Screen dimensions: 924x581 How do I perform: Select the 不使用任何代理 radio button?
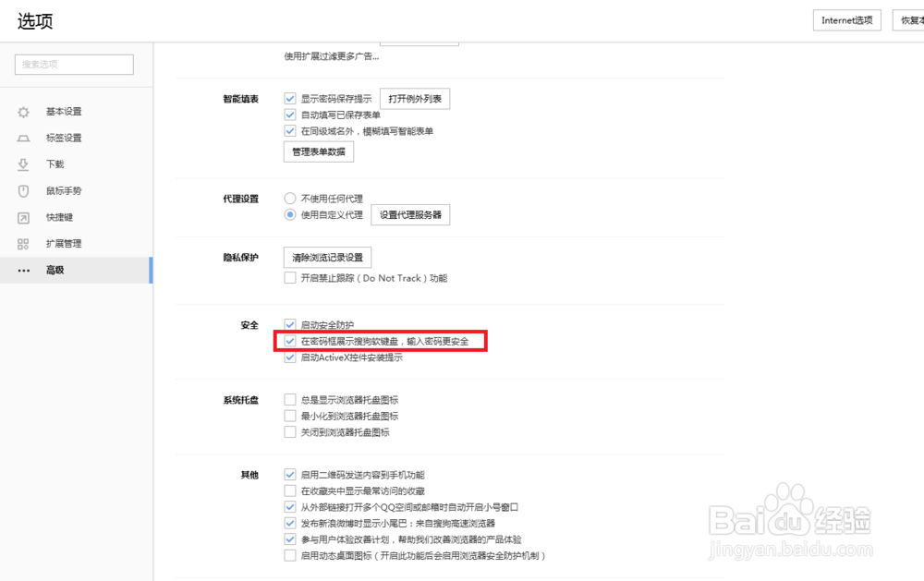pos(289,198)
